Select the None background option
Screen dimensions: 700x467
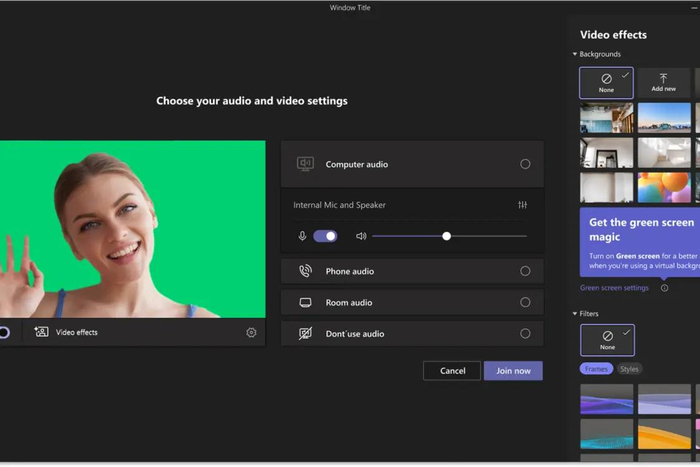coord(606,82)
